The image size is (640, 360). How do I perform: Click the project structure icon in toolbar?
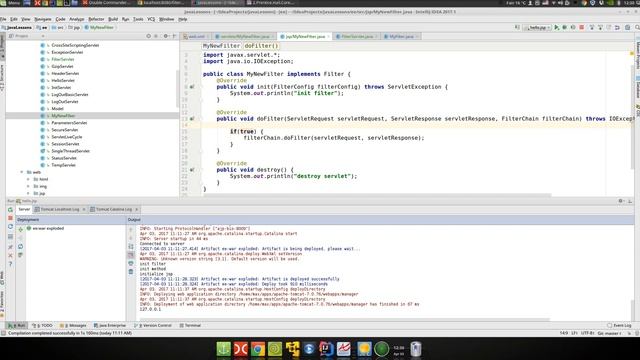click(x=627, y=27)
